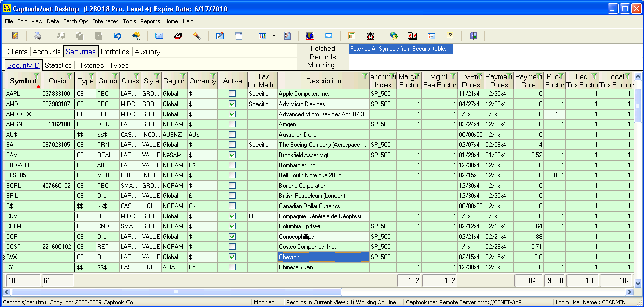The image size is (644, 307).
Task: Enable the Active checkbox for AAPL
Action: (x=233, y=94)
